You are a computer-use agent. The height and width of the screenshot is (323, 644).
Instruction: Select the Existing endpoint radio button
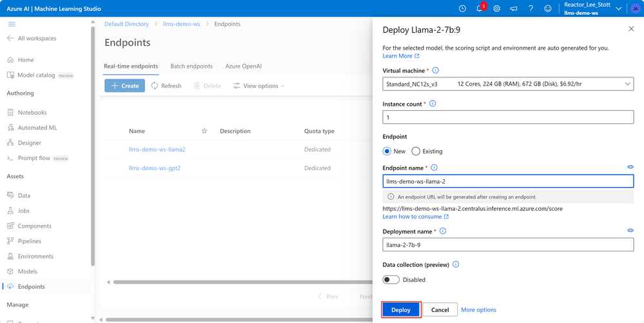[x=416, y=152]
